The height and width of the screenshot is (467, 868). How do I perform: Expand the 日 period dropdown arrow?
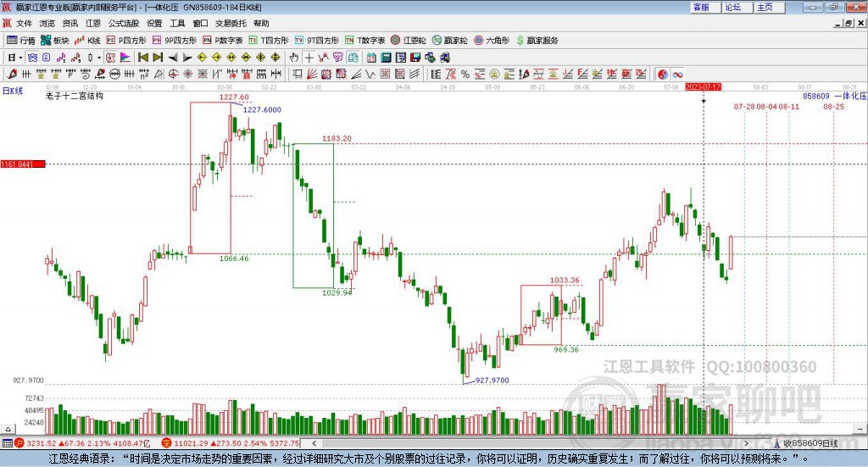[20, 58]
